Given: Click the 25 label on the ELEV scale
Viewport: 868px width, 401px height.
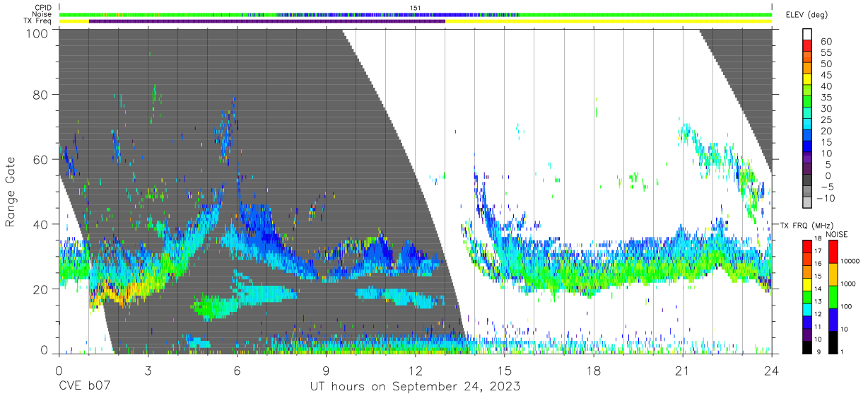Looking at the screenshot, I should (825, 120).
